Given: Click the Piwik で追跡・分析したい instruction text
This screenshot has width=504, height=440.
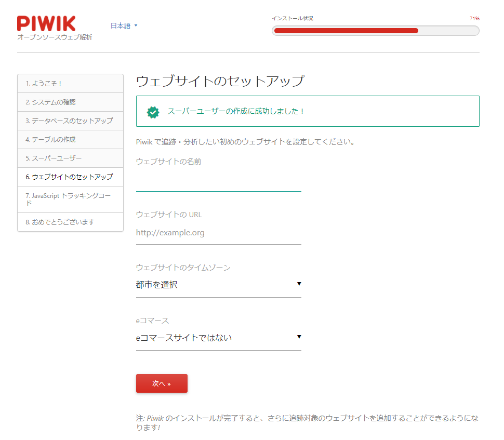Looking at the screenshot, I should pyautogui.click(x=245, y=142).
